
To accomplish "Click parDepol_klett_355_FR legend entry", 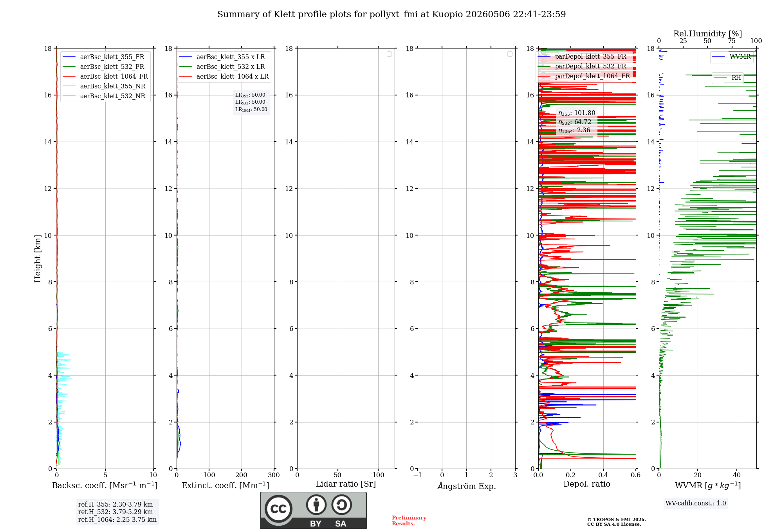I will [x=582, y=56].
